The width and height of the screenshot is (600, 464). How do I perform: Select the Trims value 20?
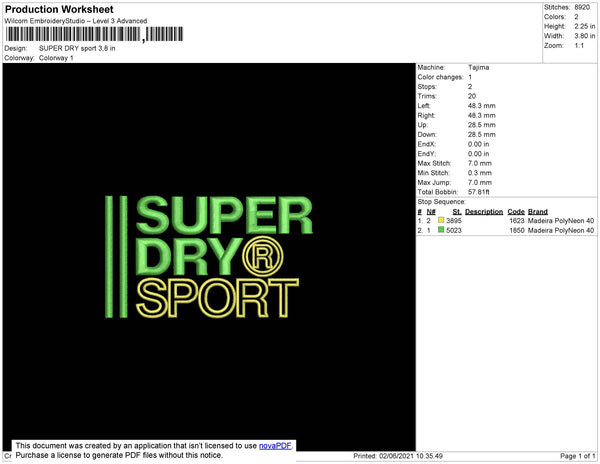click(x=472, y=96)
